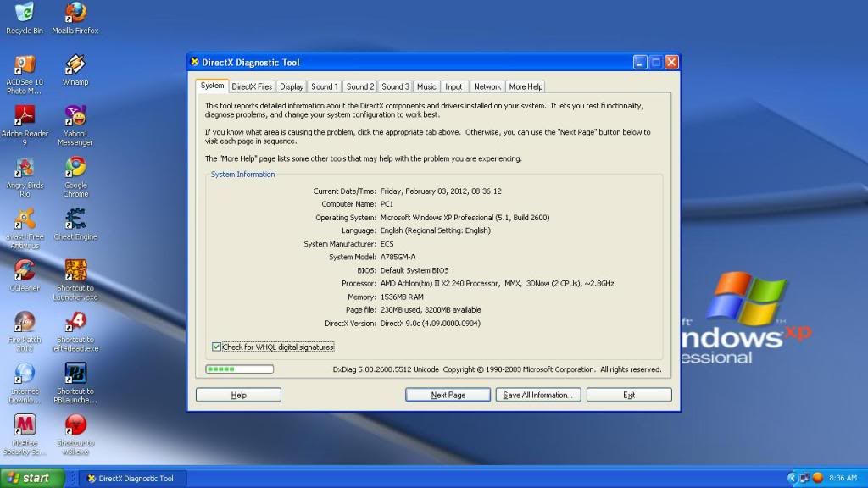Screen dimensions: 868x488
Task: Click the Exit button
Action: pyautogui.click(x=629, y=395)
